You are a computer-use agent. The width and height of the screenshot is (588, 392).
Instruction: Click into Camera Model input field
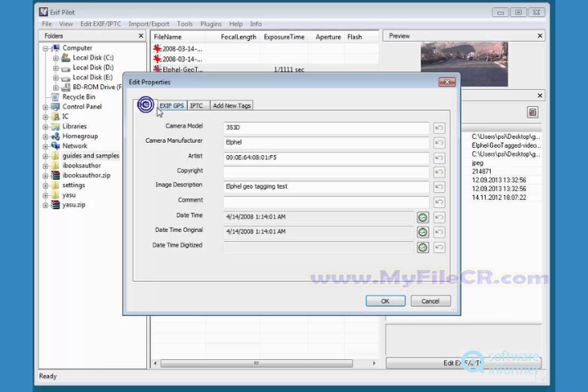point(326,127)
